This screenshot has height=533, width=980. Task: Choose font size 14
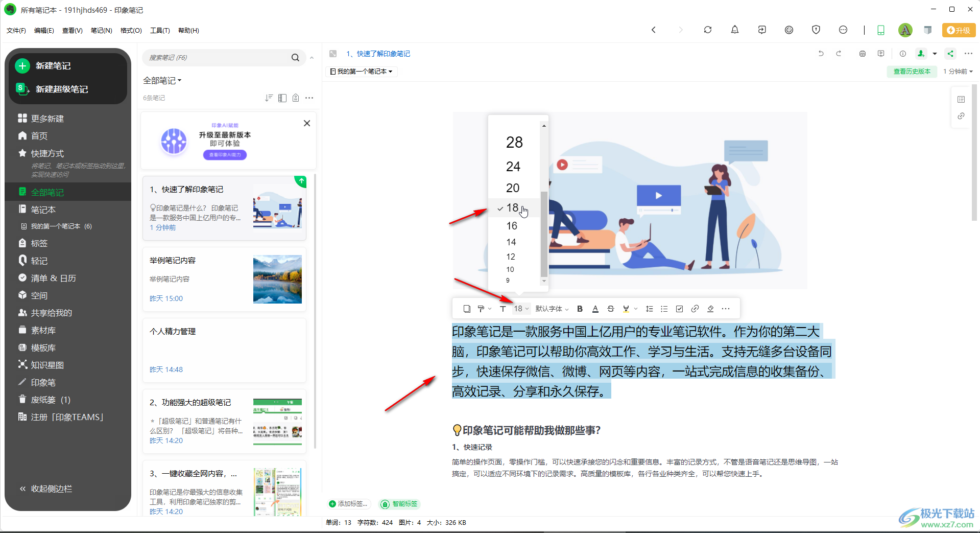point(511,242)
